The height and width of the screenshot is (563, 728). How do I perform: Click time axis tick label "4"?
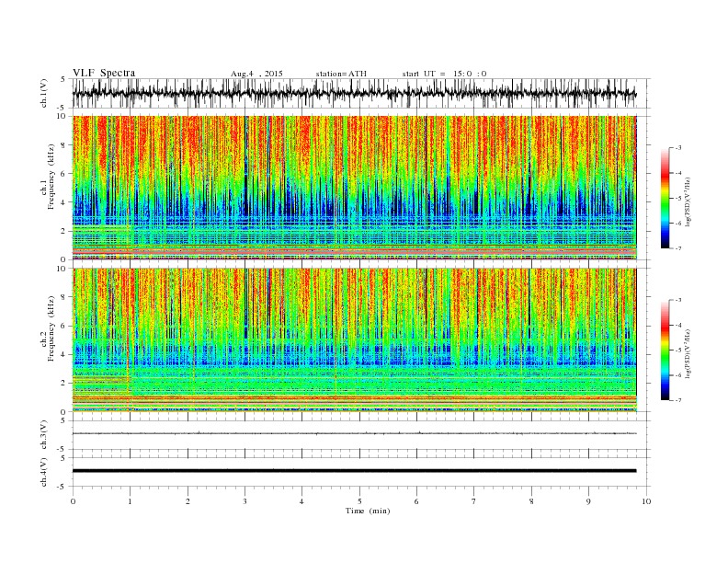(x=302, y=501)
